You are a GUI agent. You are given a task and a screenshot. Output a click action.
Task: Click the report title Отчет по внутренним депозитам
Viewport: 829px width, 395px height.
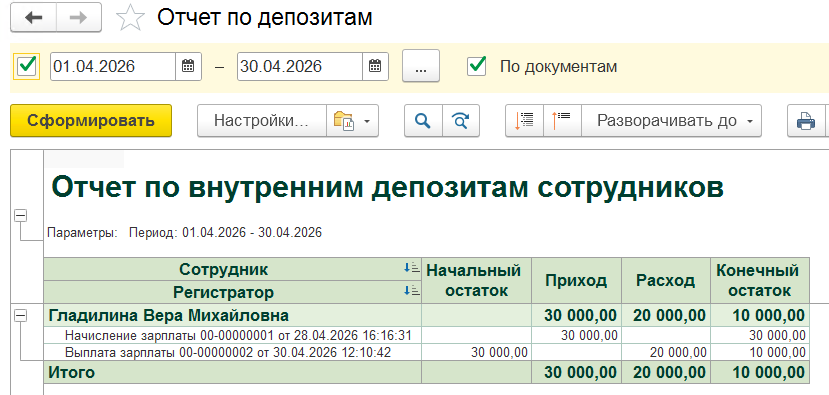pyautogui.click(x=387, y=187)
